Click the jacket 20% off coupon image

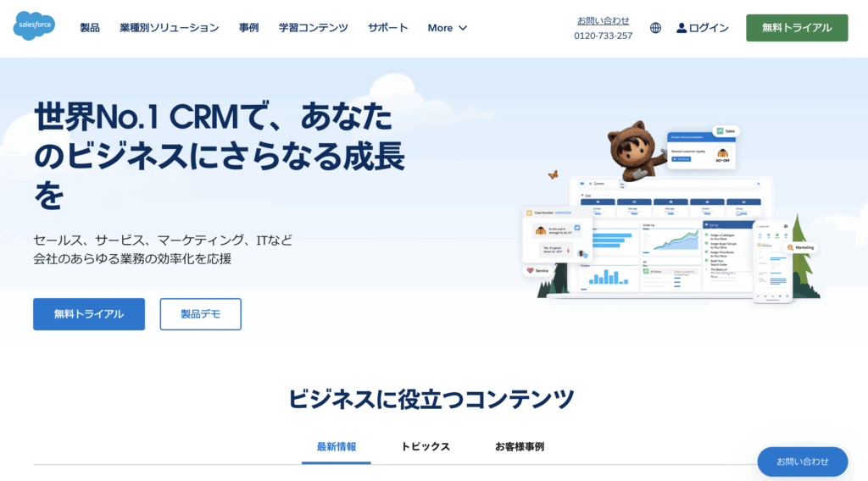[x=723, y=155]
